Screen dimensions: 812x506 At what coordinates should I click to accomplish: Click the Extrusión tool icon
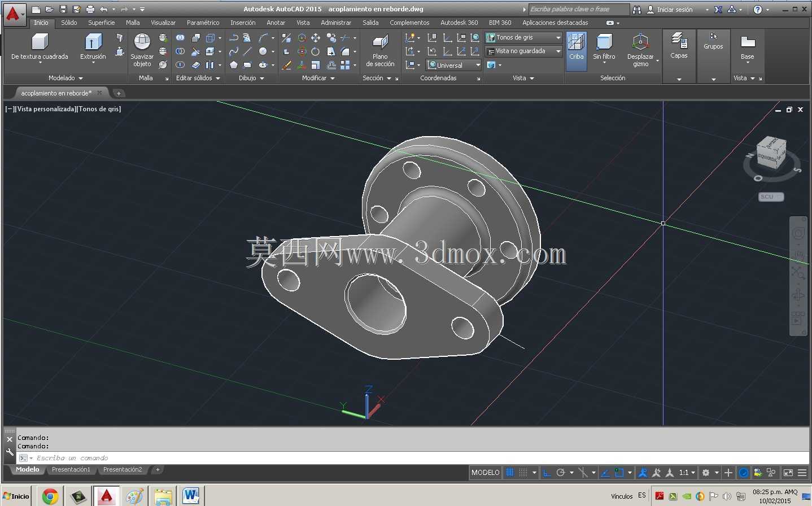(x=93, y=42)
